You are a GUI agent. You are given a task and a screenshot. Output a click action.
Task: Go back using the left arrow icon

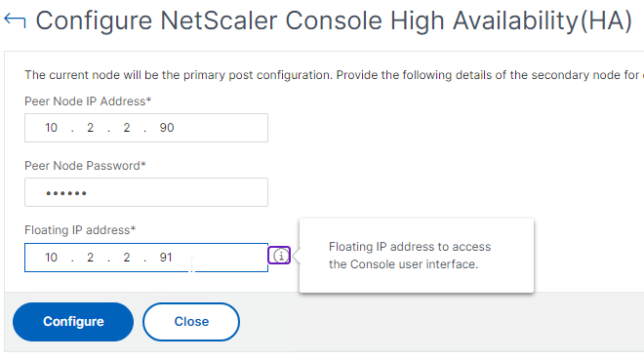point(15,20)
